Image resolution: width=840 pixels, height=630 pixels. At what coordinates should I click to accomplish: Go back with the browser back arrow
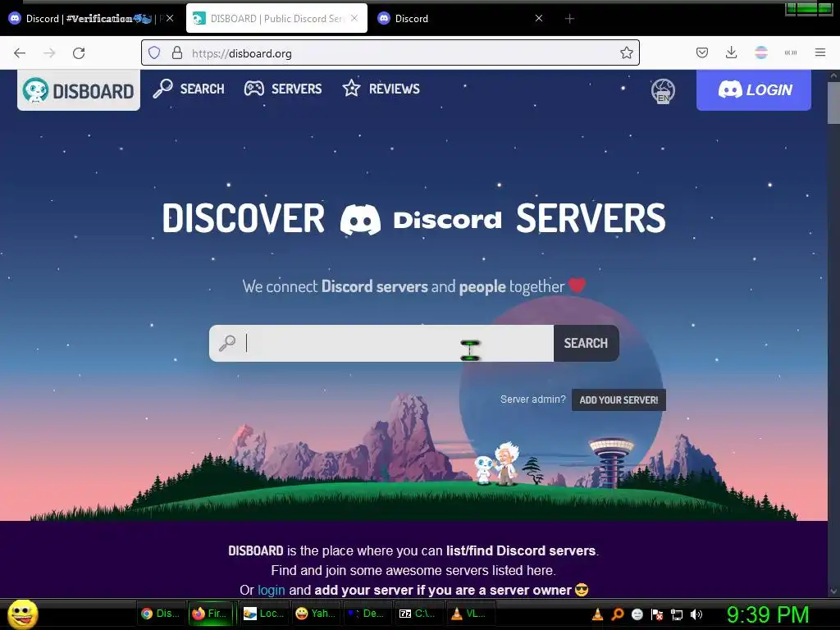point(20,53)
